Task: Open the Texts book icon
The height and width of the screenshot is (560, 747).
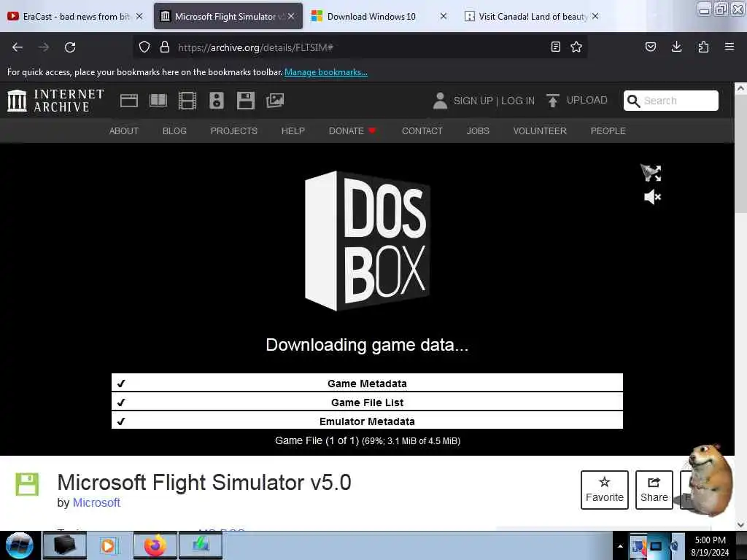Action: tap(158, 101)
